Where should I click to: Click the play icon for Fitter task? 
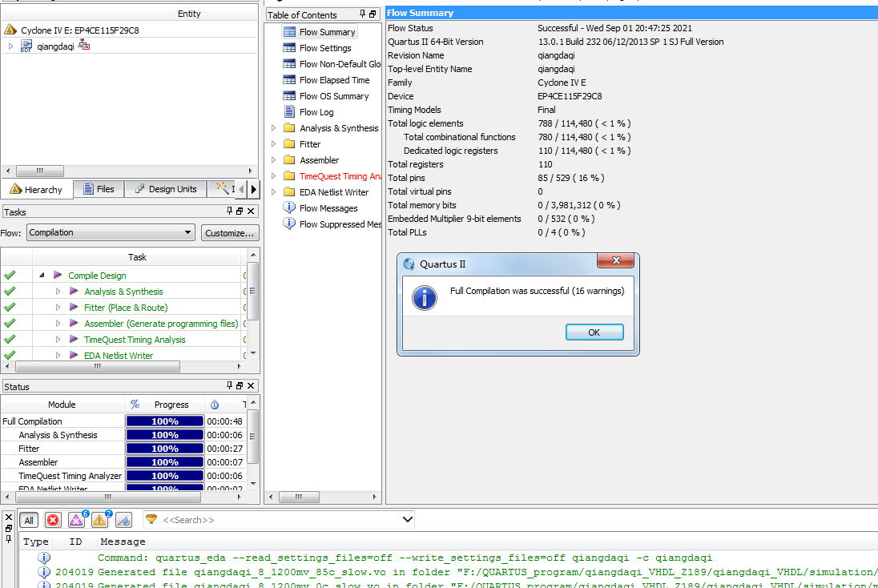point(73,308)
